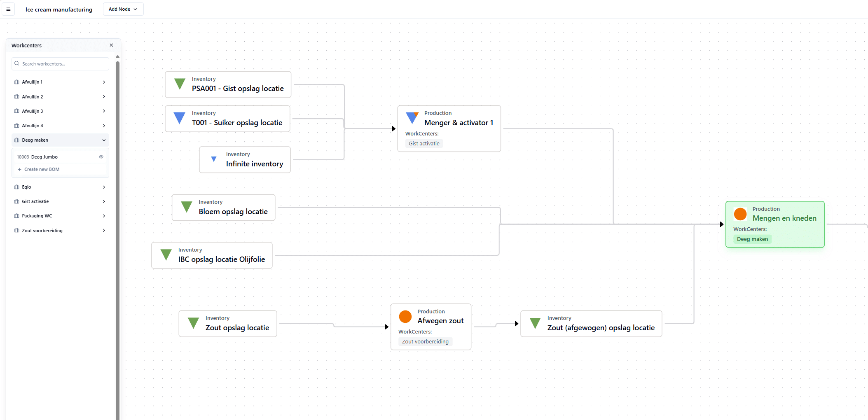This screenshot has width=868, height=420.
Task: Click the orange circle on Afwegen zout node
Action: [x=405, y=316]
